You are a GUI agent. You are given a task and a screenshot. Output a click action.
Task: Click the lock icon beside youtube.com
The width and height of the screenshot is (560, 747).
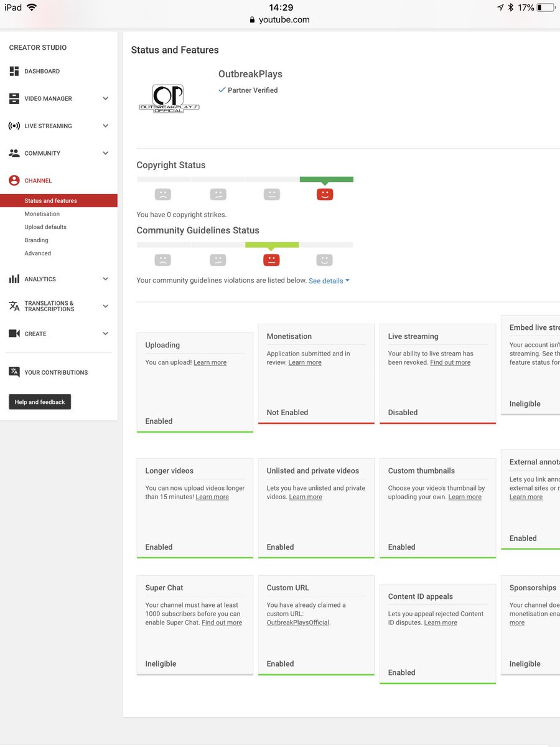252,19
